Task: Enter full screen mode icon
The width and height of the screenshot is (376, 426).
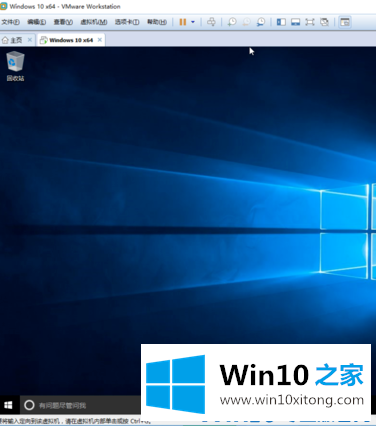Action: pyautogui.click(x=310, y=22)
